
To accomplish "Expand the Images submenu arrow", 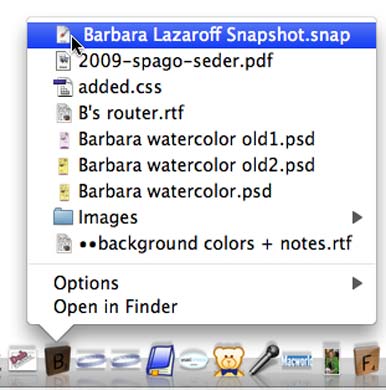I will coord(357,218).
